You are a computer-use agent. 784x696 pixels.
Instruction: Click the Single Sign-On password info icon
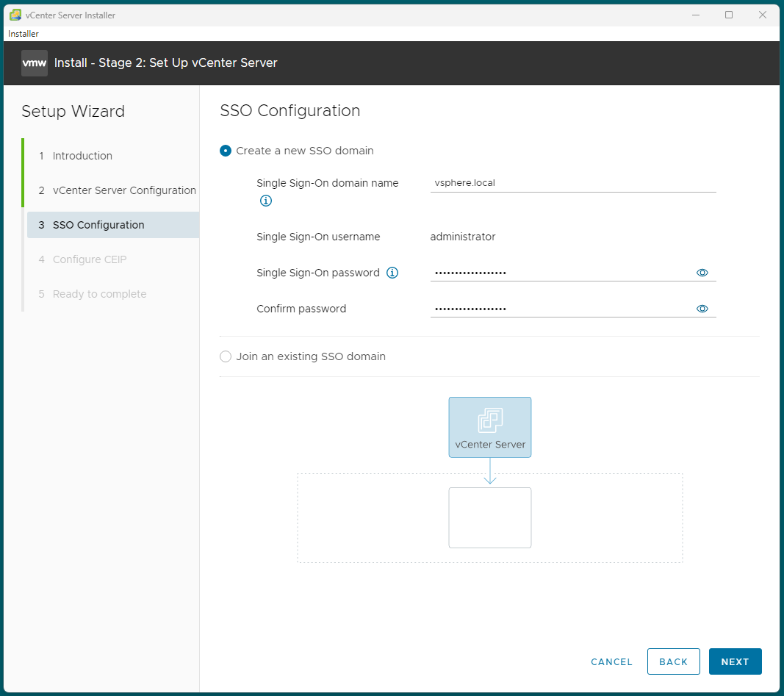click(x=392, y=273)
